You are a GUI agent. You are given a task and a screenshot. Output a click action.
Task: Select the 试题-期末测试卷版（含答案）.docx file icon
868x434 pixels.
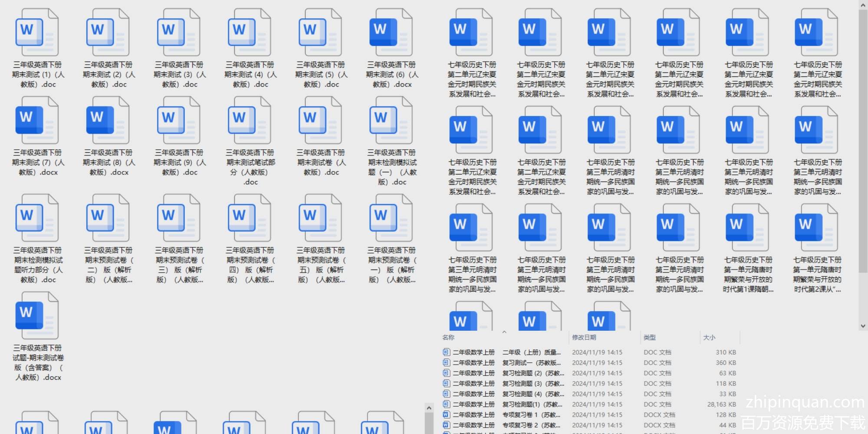[x=37, y=316]
